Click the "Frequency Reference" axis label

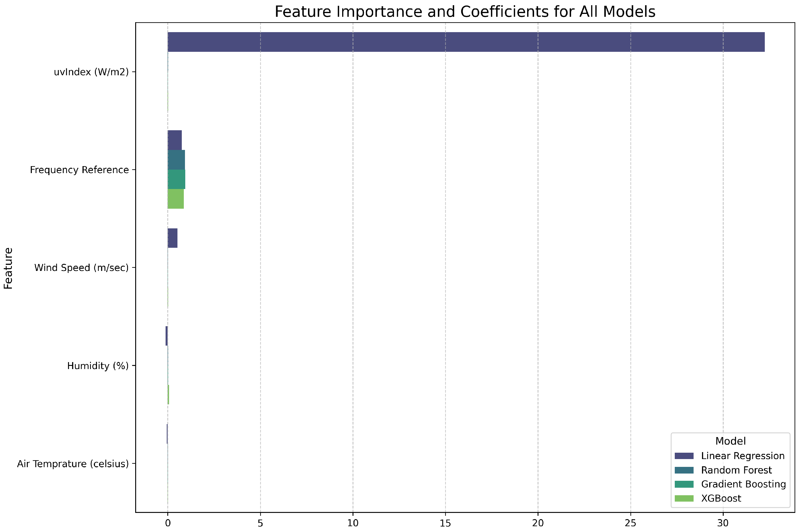click(79, 170)
